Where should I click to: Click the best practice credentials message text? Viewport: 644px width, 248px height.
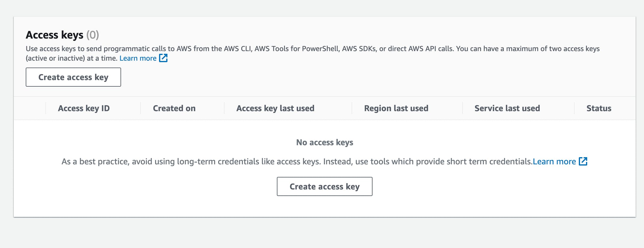point(297,162)
